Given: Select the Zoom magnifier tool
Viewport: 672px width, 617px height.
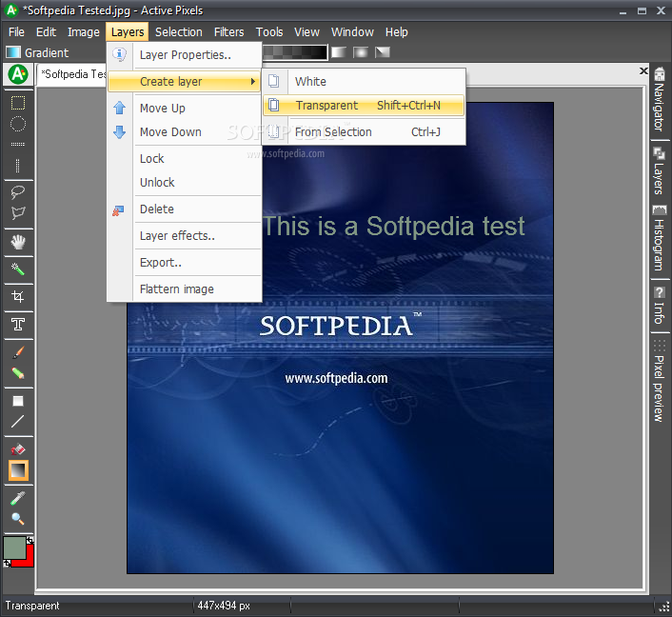Looking at the screenshot, I should tap(18, 519).
